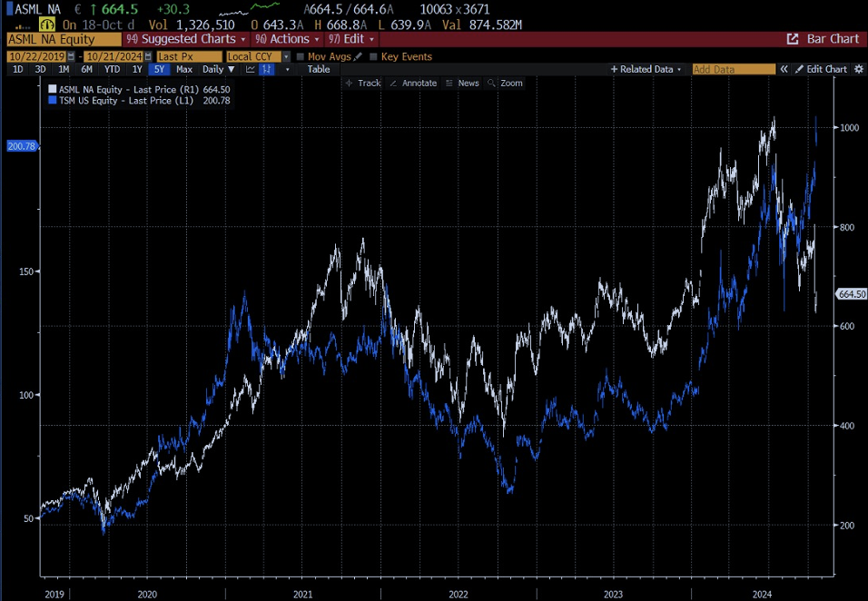Click the end date field 10/21/2024

tap(114, 56)
